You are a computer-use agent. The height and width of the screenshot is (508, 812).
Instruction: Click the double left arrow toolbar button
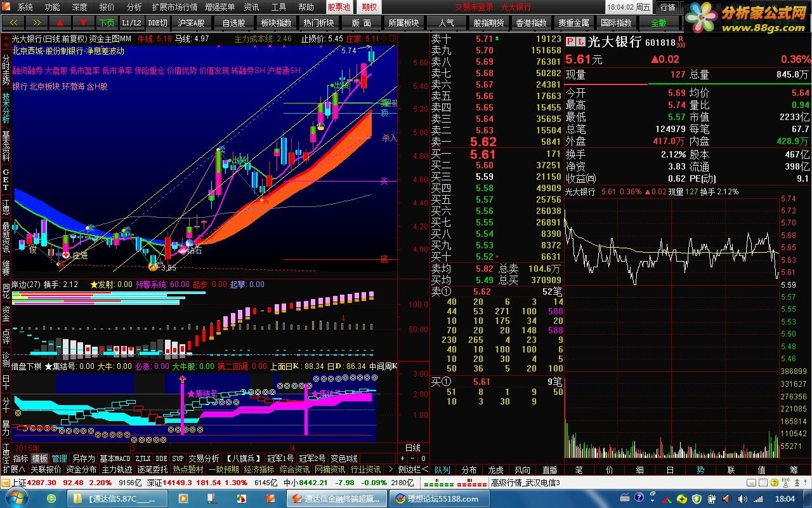tap(13, 22)
